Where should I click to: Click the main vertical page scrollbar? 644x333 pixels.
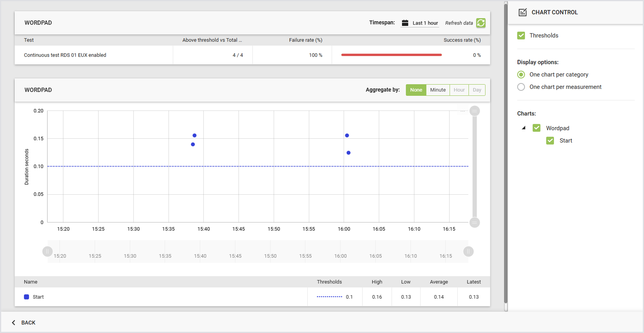point(506,153)
